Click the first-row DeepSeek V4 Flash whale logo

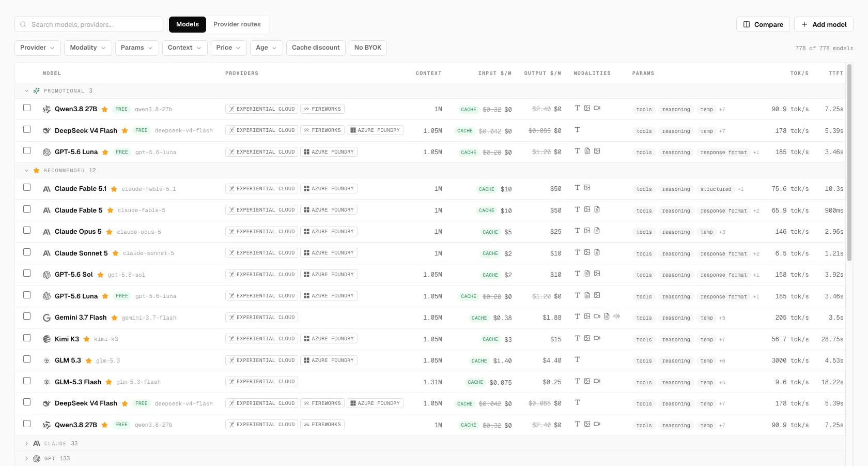(x=47, y=131)
